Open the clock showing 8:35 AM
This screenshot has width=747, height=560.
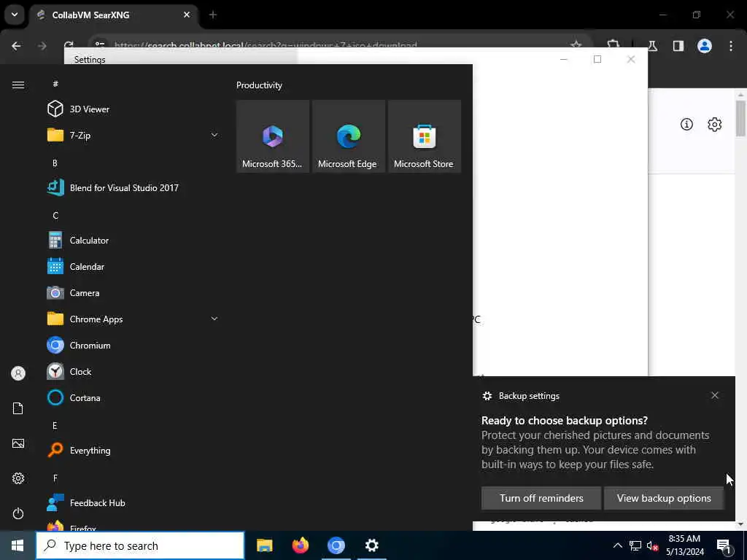[684, 545]
